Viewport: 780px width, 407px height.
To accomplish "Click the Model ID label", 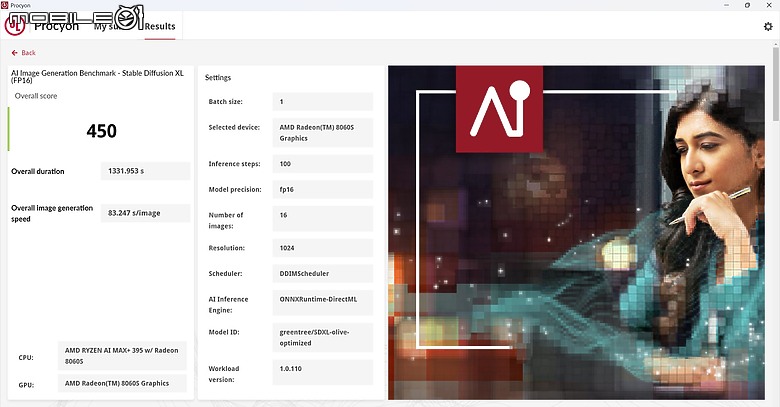I will click(224, 332).
